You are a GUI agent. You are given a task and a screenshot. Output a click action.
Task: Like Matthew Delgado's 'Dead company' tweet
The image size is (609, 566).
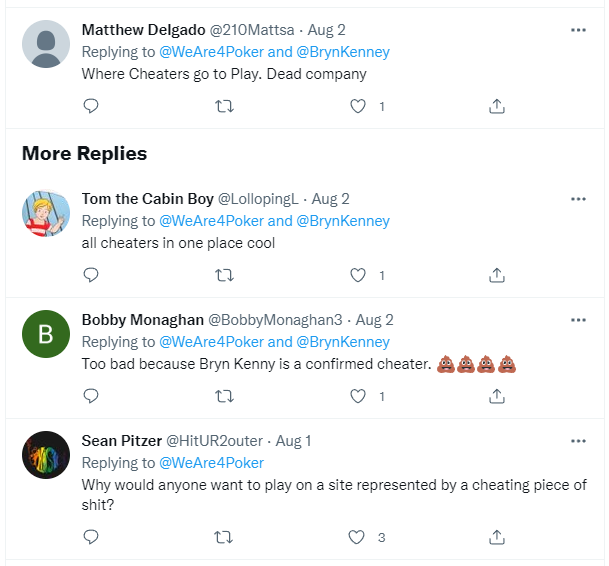coord(358,105)
